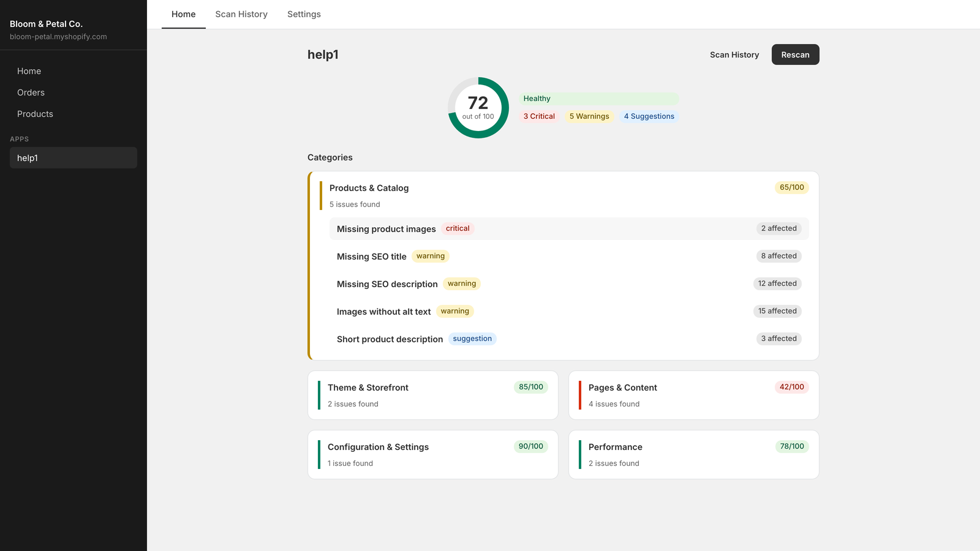Expand the Configuration & Settings card
Viewport: 980px width, 551px height.
click(x=433, y=454)
